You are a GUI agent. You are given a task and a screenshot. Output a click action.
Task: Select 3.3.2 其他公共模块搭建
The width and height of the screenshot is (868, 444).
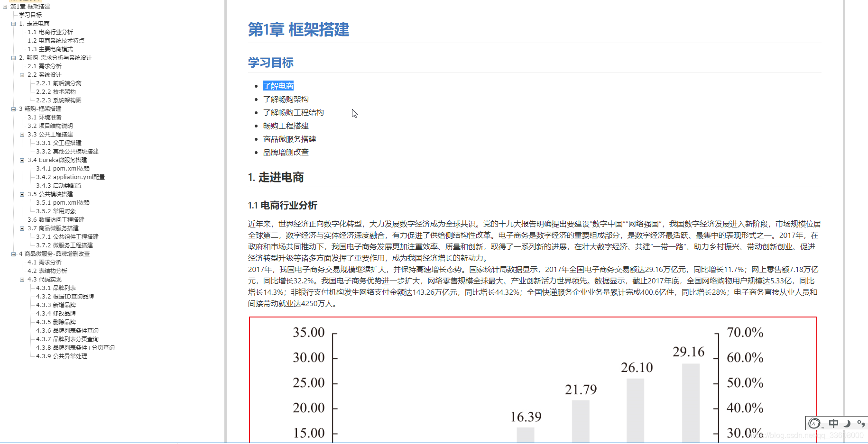tap(67, 152)
